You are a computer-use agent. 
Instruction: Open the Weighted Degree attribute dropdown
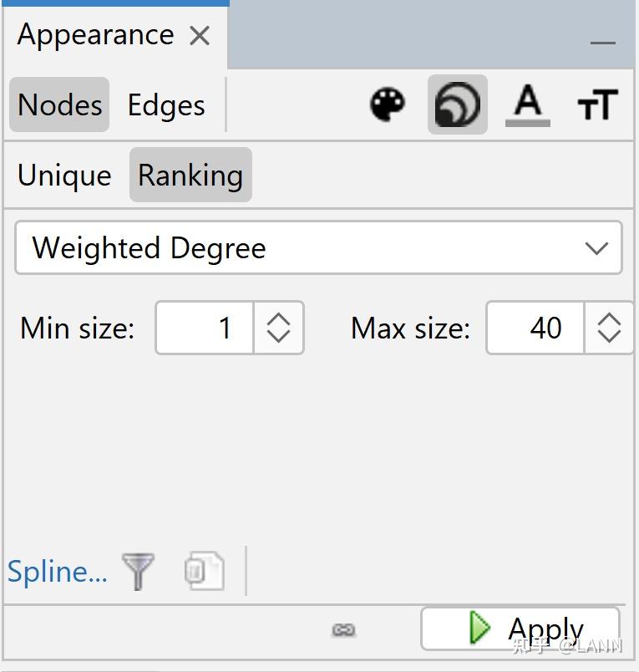click(x=318, y=248)
